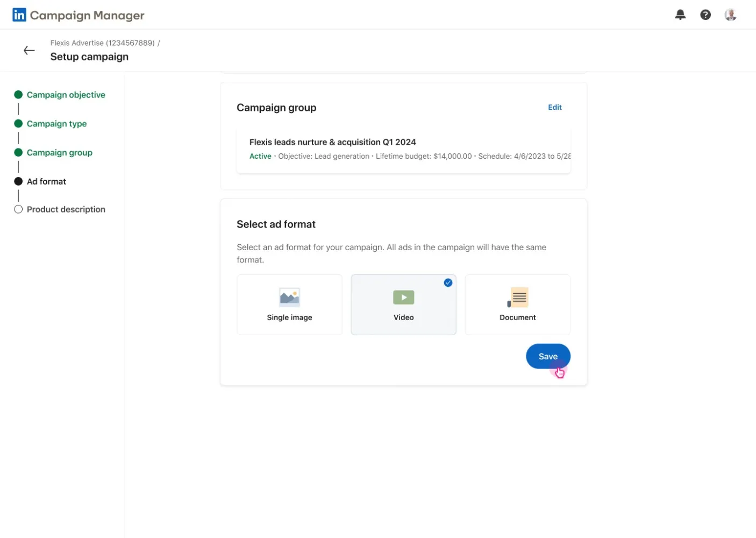756x538 pixels.
Task: Click the Campaign group card heading
Action: click(x=276, y=108)
